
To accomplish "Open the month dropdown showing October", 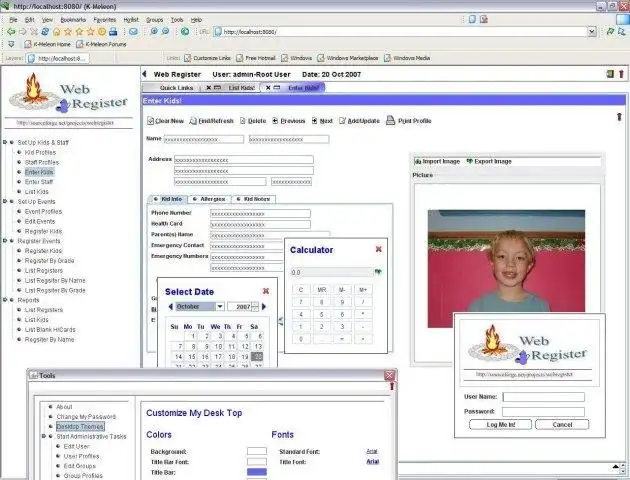I will pos(220,306).
